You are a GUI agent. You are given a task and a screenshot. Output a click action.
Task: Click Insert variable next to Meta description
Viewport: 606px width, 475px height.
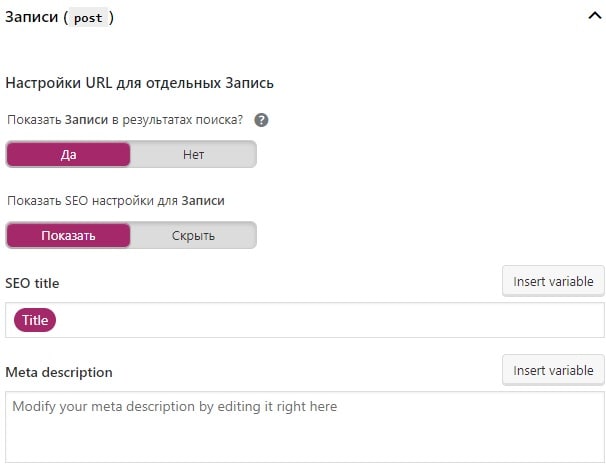(x=553, y=370)
